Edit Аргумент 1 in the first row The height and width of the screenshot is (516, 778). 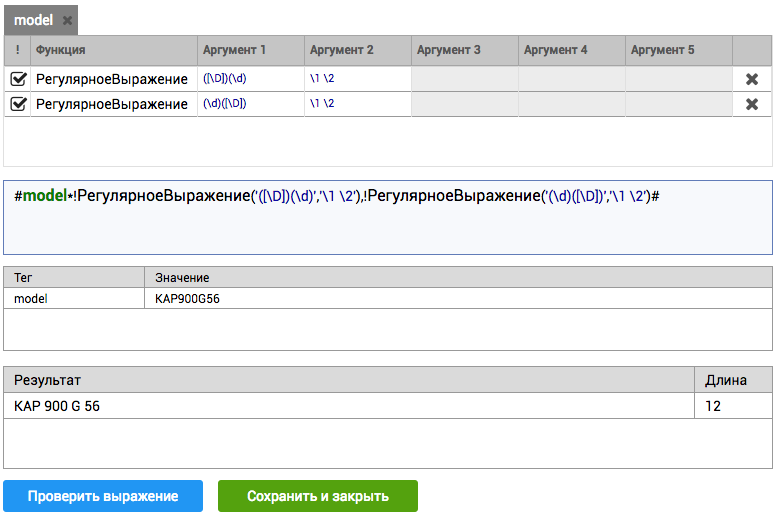coord(250,79)
